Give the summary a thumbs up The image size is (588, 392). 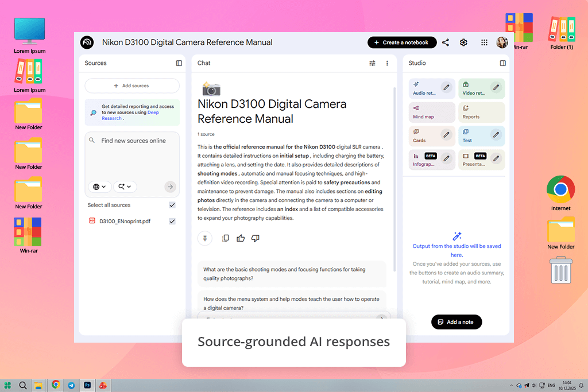pos(241,238)
